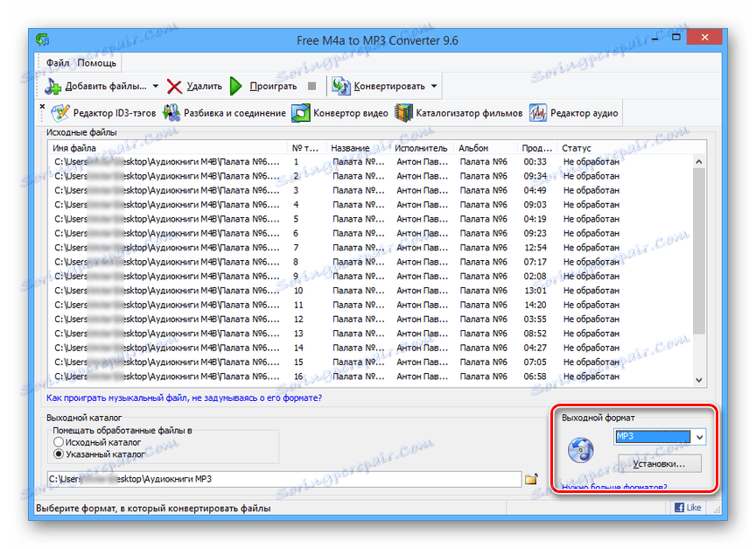Click the grey Stop square button
756x549 pixels.
tap(312, 87)
